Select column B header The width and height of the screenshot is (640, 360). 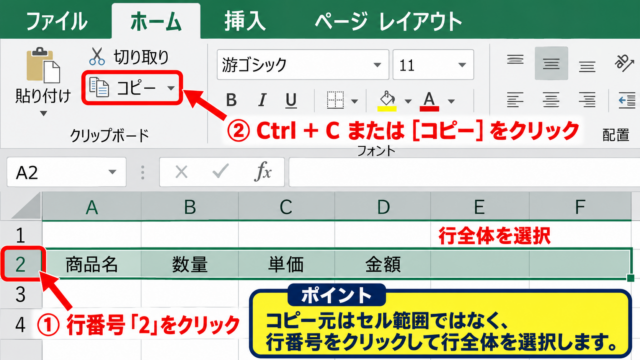click(190, 207)
